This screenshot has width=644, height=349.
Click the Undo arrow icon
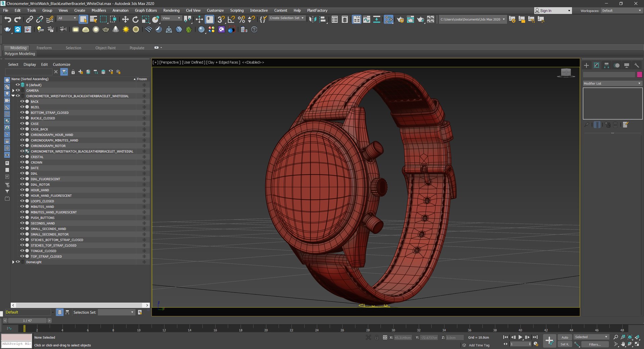[x=7, y=19]
